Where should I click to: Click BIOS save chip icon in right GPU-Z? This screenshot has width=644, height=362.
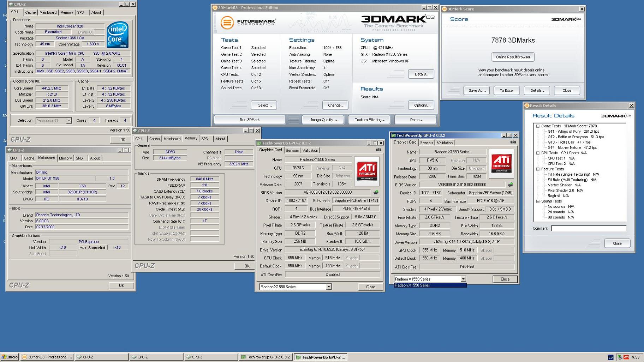tap(511, 185)
